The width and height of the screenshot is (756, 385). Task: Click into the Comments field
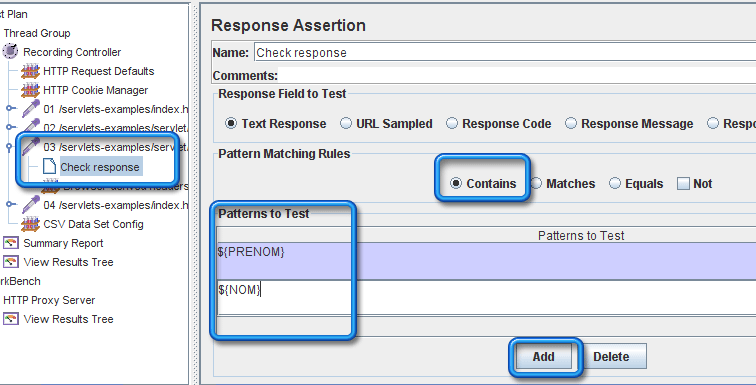517,76
